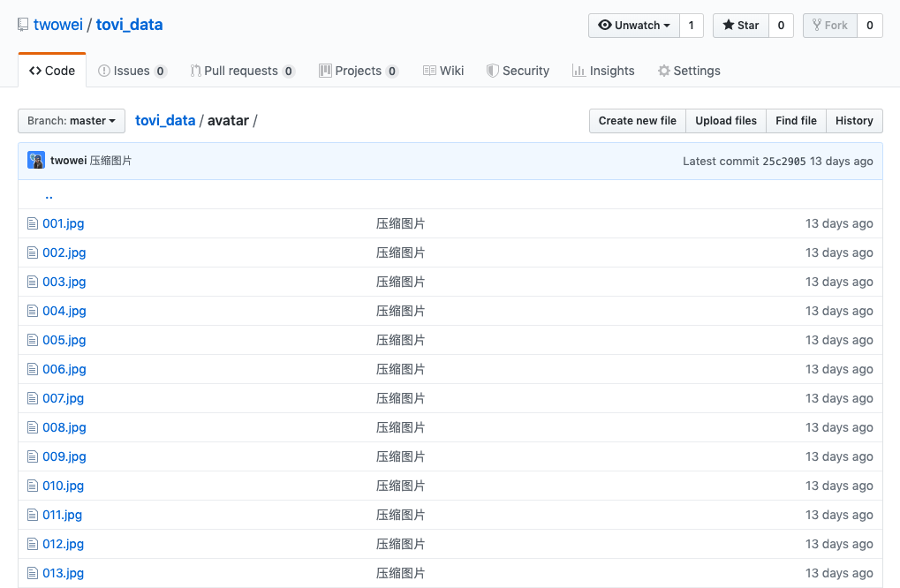Fork the repository with Fork button
900x588 pixels.
(x=829, y=26)
